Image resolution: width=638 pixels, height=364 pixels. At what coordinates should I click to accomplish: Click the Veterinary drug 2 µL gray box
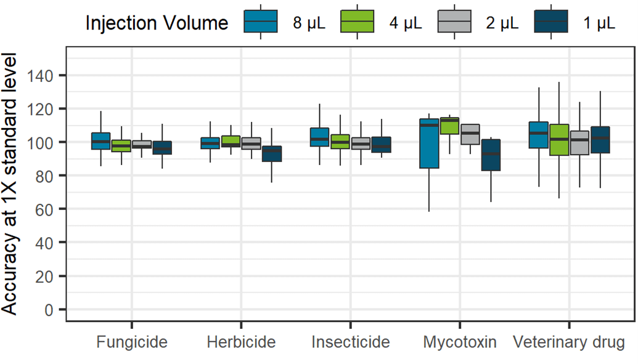pyautogui.click(x=579, y=143)
